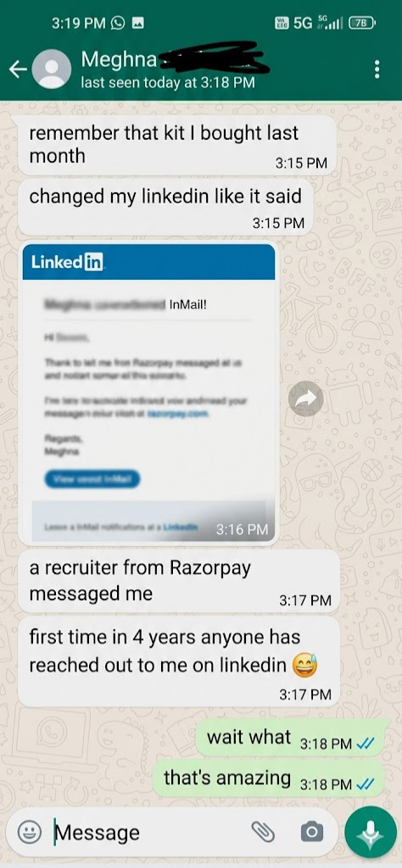
Task: Open the camera from message bar
Action: pos(312,832)
